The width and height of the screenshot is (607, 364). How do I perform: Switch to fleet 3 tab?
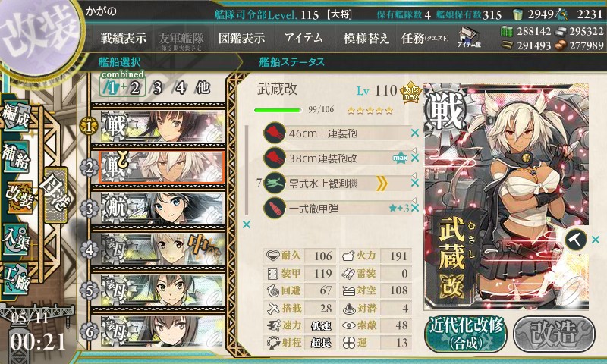[x=157, y=88]
